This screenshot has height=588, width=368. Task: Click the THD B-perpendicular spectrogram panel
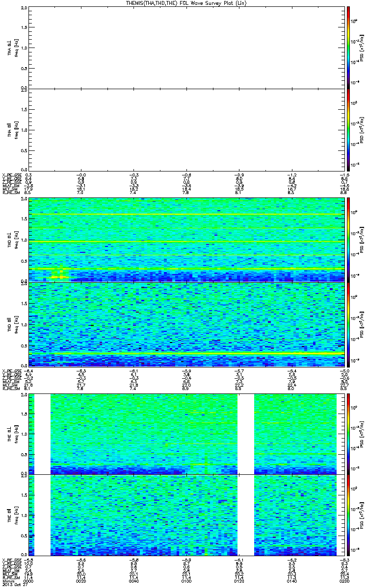(x=186, y=240)
